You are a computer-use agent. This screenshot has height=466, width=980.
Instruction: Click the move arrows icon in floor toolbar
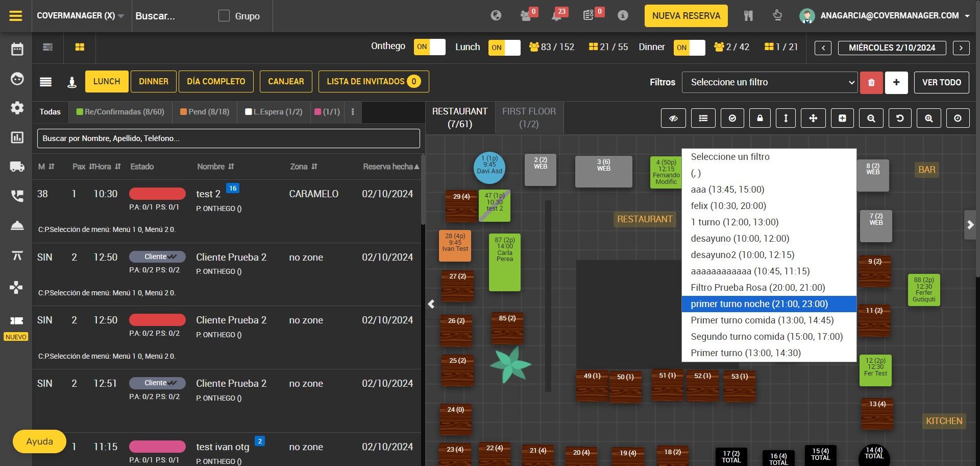[x=813, y=118]
